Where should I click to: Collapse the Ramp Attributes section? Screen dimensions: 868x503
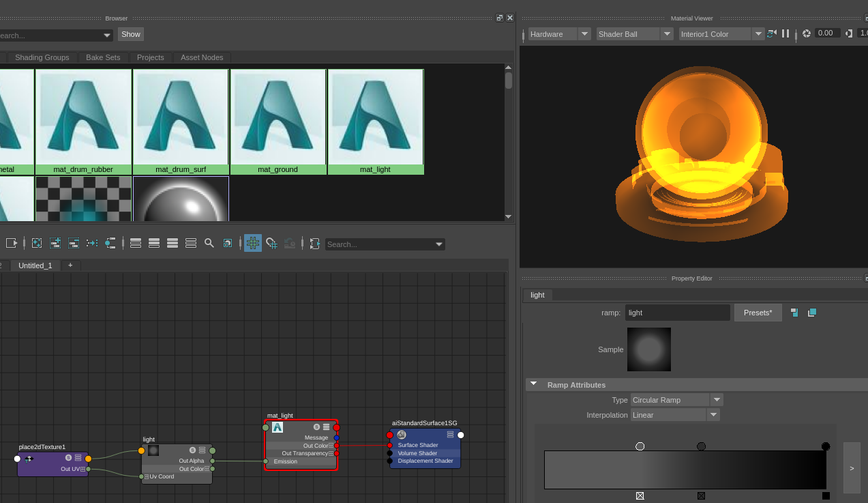click(534, 384)
